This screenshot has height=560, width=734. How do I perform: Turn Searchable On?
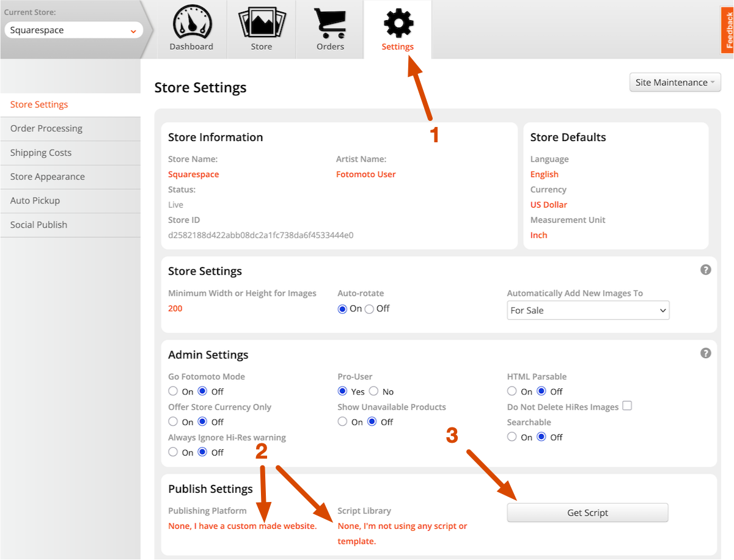(512, 437)
